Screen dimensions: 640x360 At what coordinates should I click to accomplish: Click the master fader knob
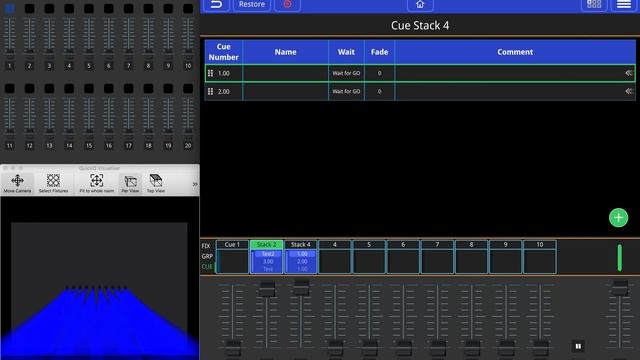(x=620, y=288)
